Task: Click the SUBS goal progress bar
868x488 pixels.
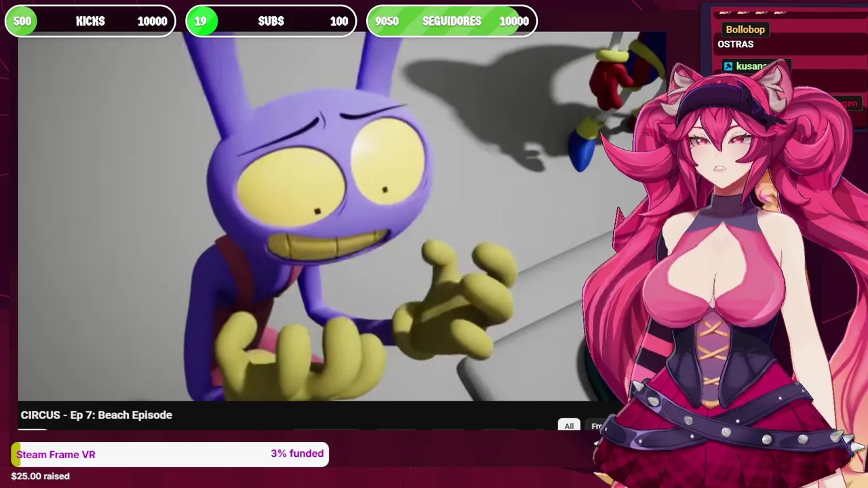Action: pyautogui.click(x=271, y=21)
